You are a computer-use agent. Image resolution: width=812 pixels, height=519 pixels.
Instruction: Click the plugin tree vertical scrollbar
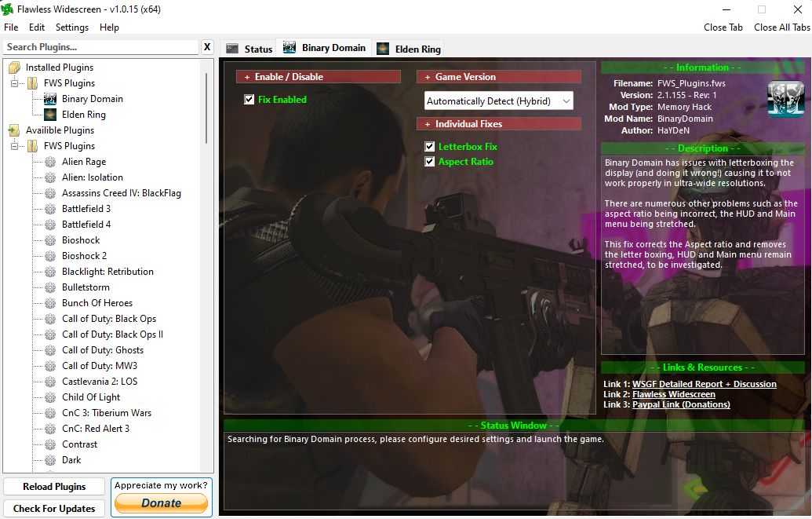tap(206, 109)
